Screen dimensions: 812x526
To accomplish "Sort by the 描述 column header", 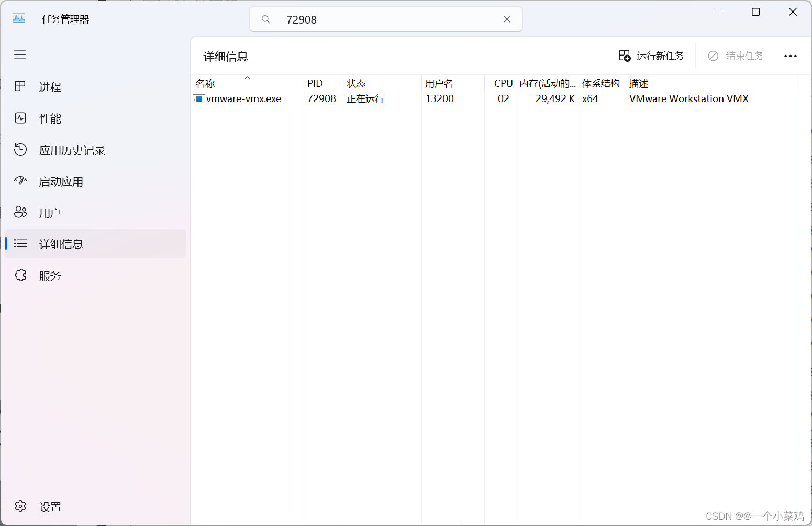I will coord(711,83).
